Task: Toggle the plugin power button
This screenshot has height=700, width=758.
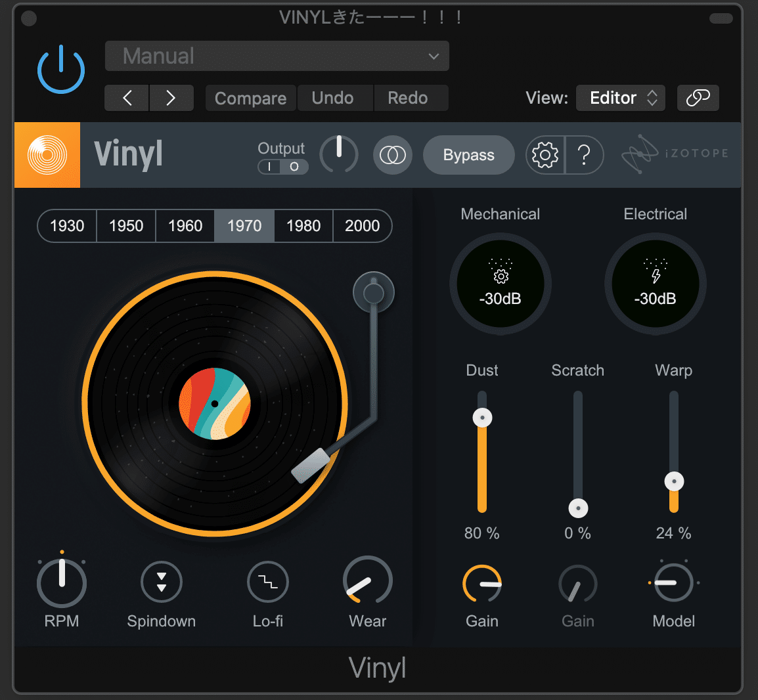Action: [61, 69]
